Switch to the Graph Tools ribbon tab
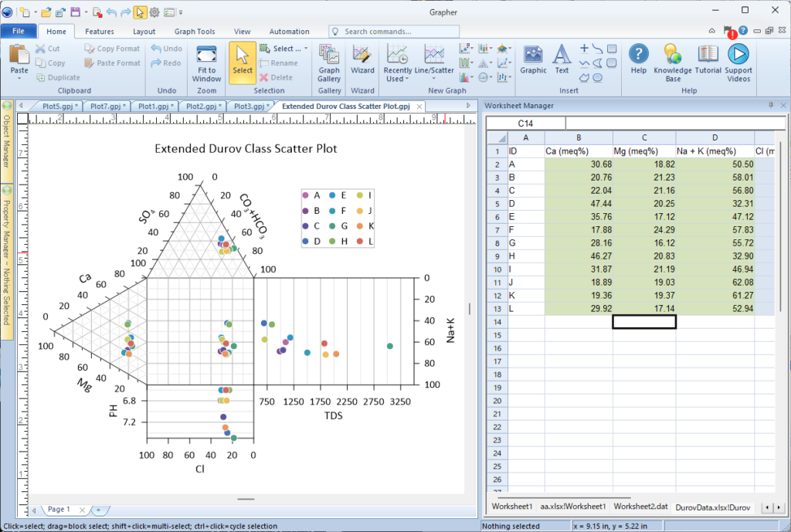 click(x=195, y=32)
